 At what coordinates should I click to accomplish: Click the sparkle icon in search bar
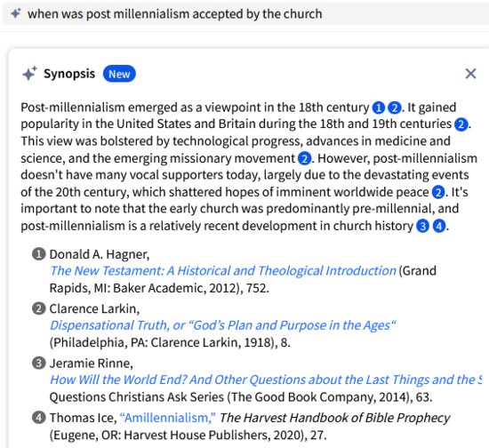(15, 13)
